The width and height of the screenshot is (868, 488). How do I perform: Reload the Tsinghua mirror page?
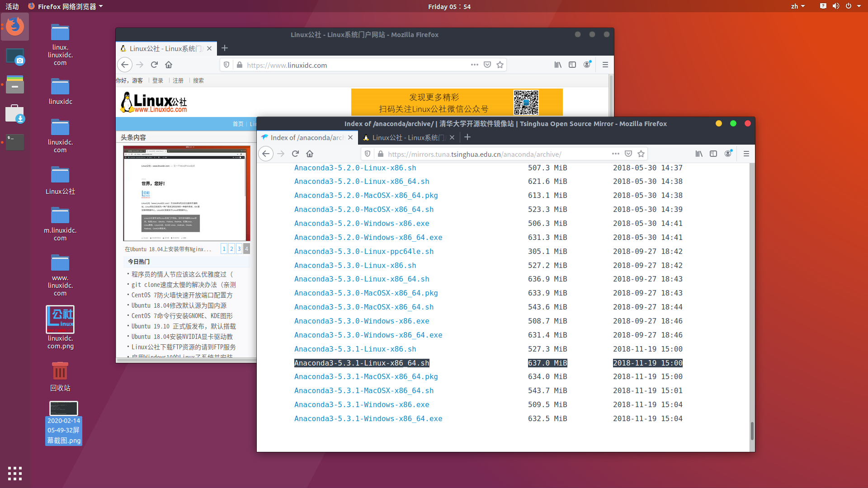point(295,154)
